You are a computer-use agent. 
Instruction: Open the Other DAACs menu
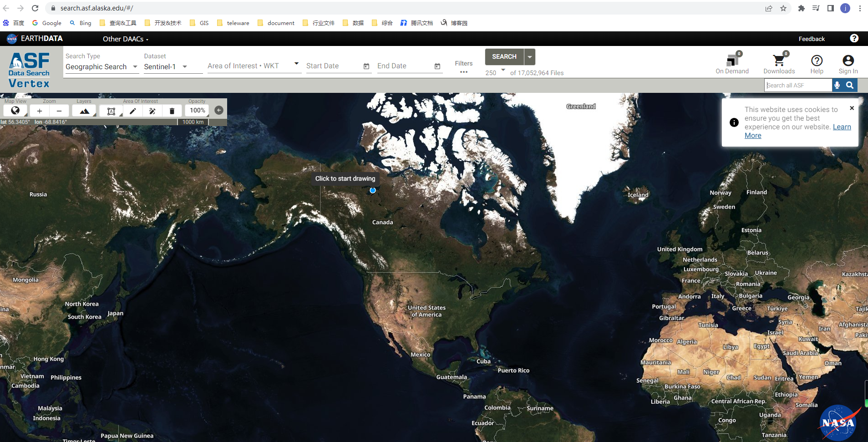click(x=126, y=39)
